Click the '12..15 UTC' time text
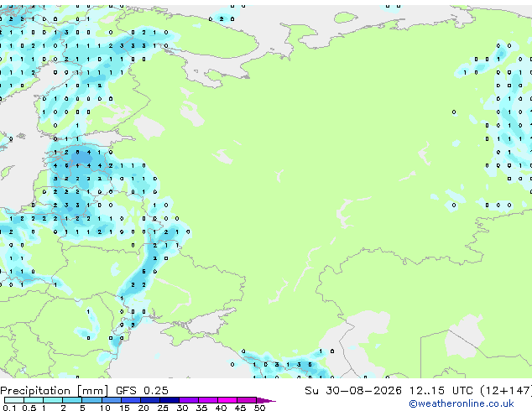532x411 pixels. coord(441,391)
